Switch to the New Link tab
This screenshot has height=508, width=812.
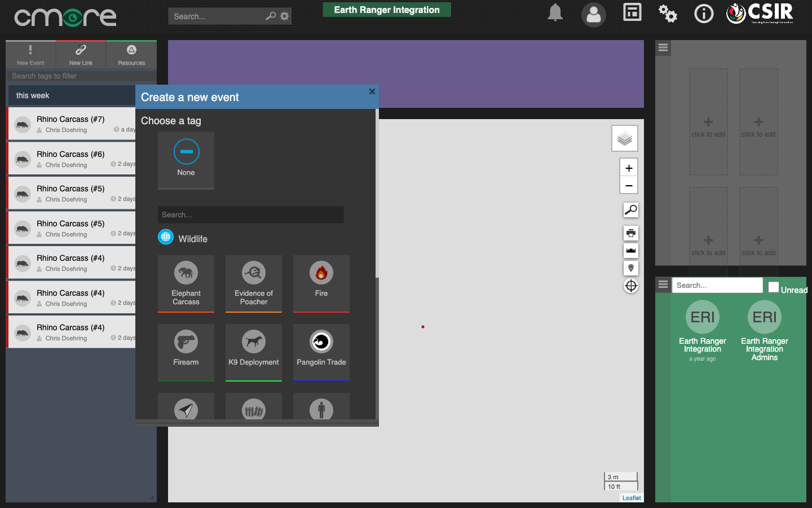tap(81, 55)
